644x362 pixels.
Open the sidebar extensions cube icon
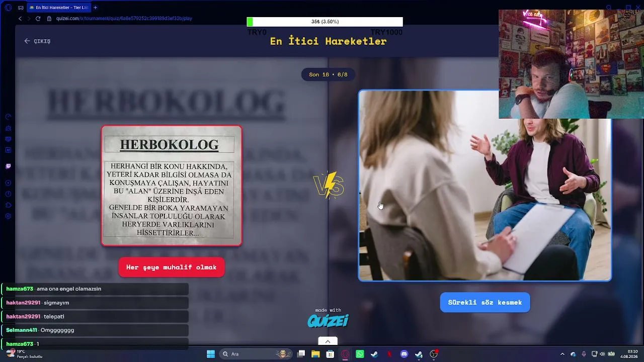8,205
